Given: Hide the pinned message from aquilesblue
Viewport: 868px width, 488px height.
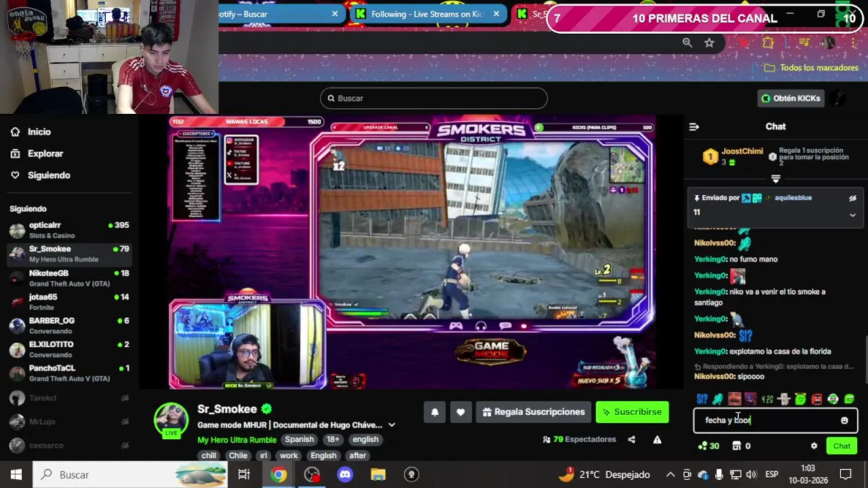Looking at the screenshot, I should click(852, 198).
